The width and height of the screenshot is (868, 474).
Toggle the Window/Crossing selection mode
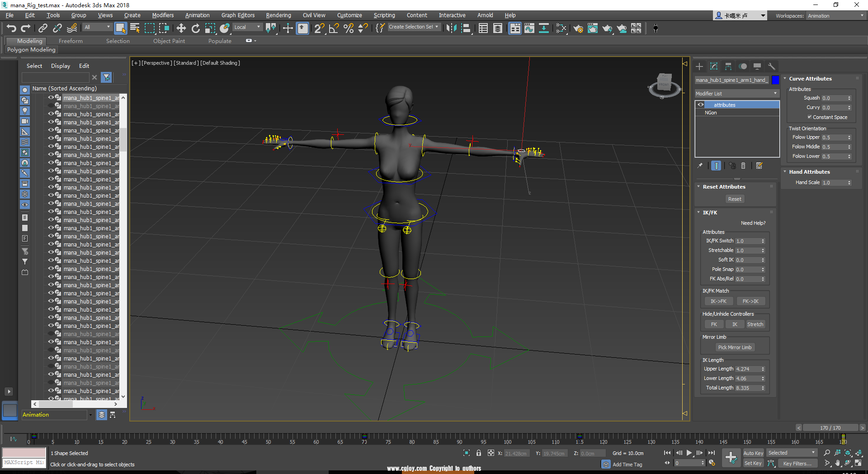pyautogui.click(x=164, y=28)
